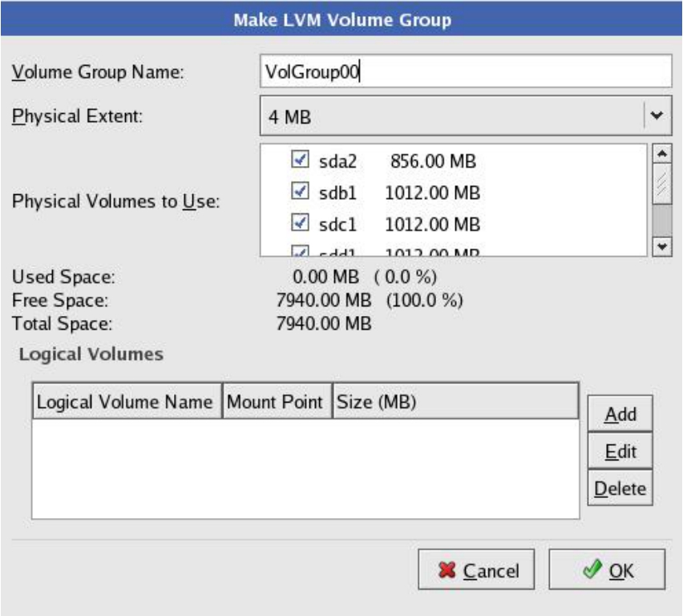Viewport: 683px width, 616px height.
Task: Toggle the partially visible sdd1 checkbox
Action: [x=298, y=250]
